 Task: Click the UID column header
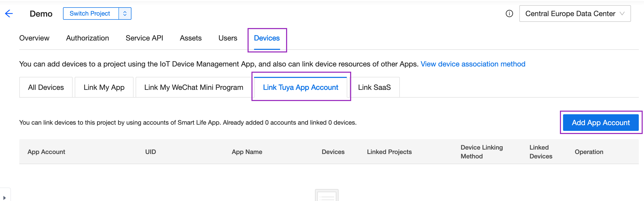[150, 152]
